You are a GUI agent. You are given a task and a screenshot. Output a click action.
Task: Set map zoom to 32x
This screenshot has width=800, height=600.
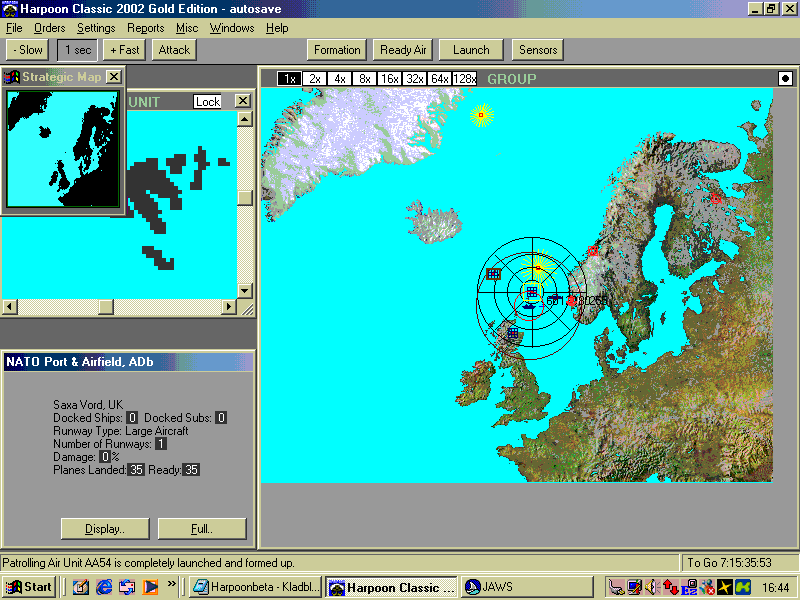click(x=414, y=79)
